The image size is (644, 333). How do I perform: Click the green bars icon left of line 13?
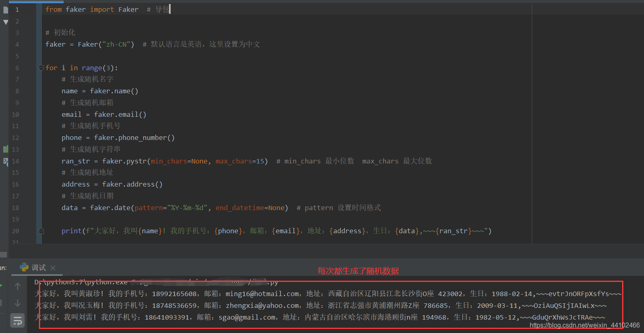(6, 149)
